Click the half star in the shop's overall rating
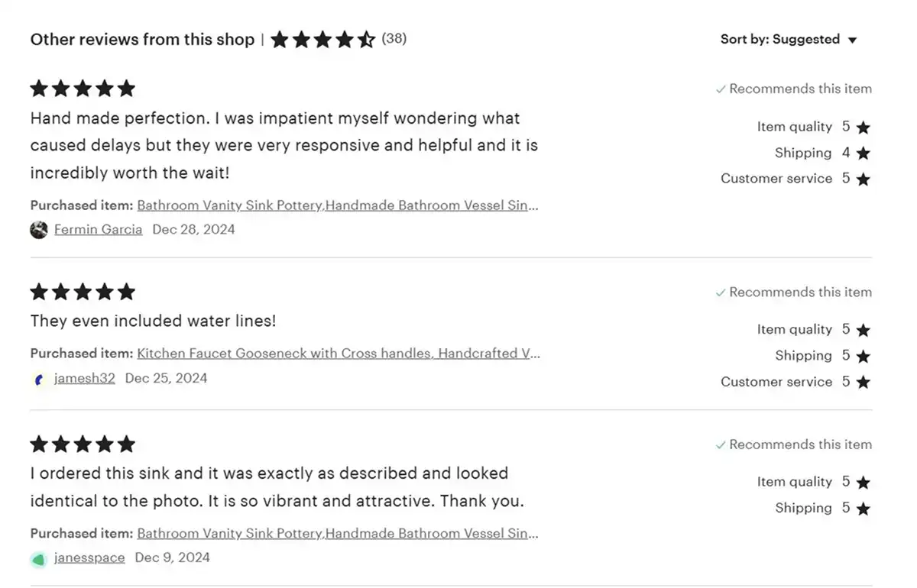The width and height of the screenshot is (917, 588). coord(365,38)
